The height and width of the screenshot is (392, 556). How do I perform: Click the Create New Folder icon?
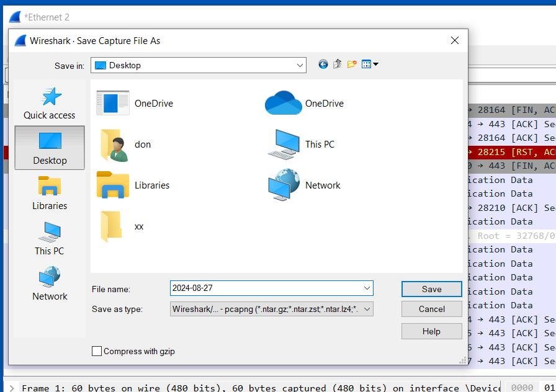[x=352, y=65]
